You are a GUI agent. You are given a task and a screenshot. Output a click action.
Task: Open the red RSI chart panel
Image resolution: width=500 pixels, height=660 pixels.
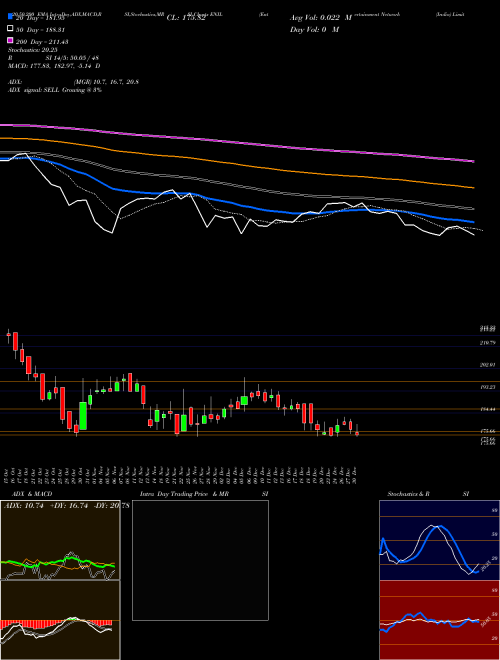(440, 620)
